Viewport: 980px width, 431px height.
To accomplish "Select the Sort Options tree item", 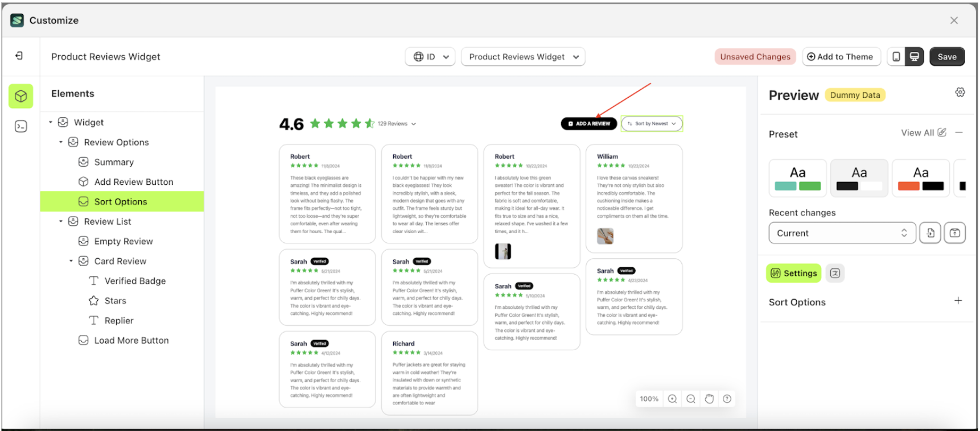I will click(x=122, y=202).
